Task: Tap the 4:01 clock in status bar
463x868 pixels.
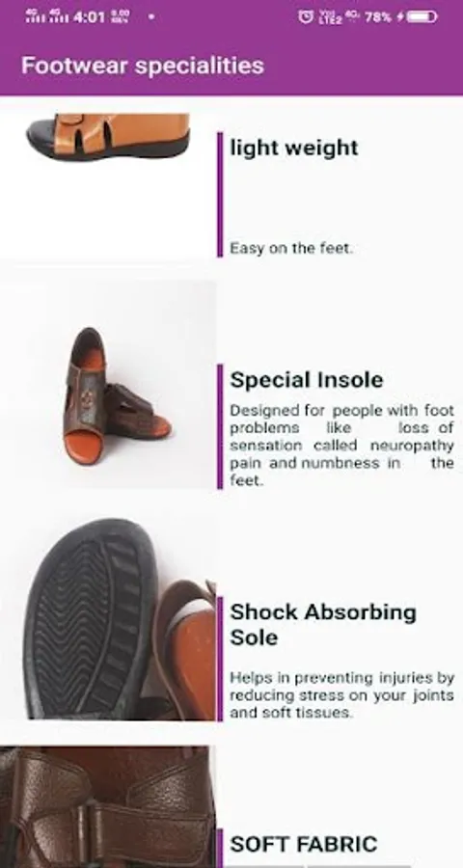Action: [x=89, y=17]
